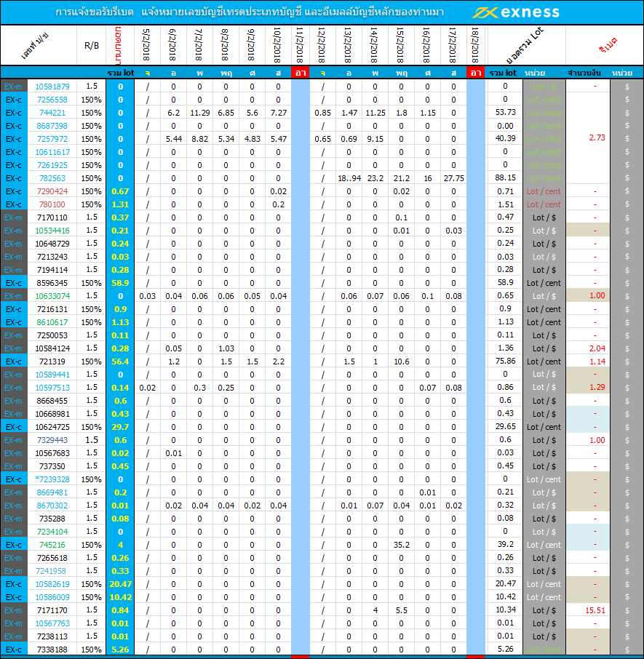Click account number 782563
The height and width of the screenshot is (659, 644).
(52, 178)
